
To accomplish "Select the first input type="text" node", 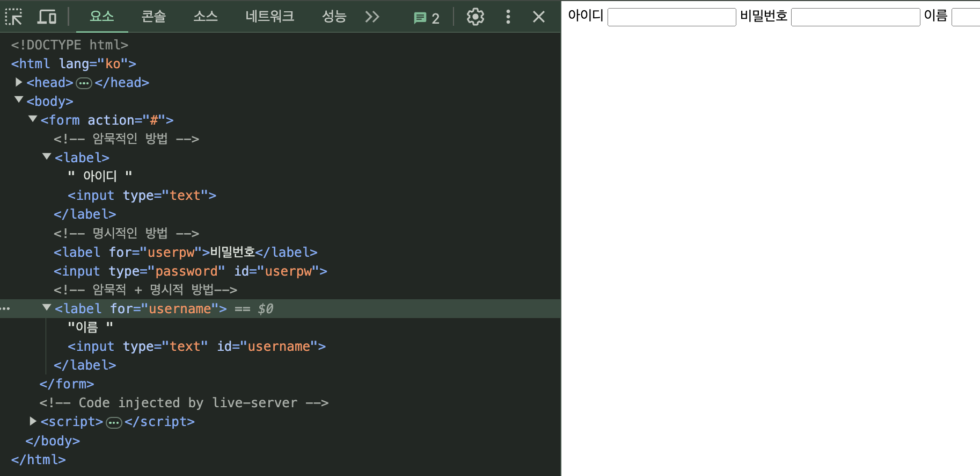I will tap(142, 195).
